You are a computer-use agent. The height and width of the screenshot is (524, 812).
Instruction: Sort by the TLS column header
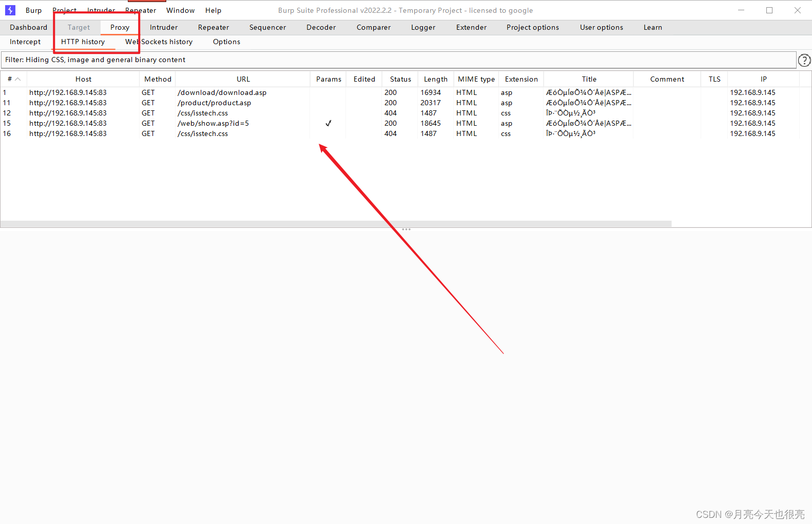(x=714, y=79)
